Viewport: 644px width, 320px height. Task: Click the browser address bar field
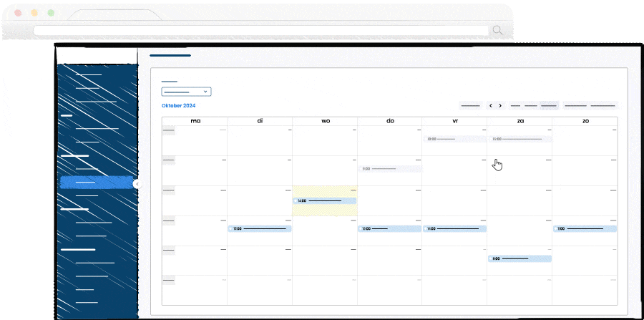coord(260,30)
